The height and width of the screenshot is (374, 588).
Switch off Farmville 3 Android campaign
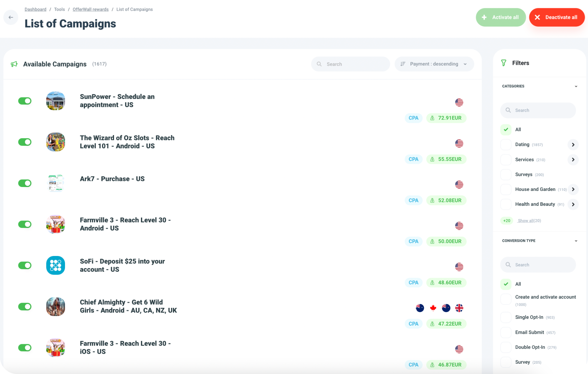(x=25, y=224)
